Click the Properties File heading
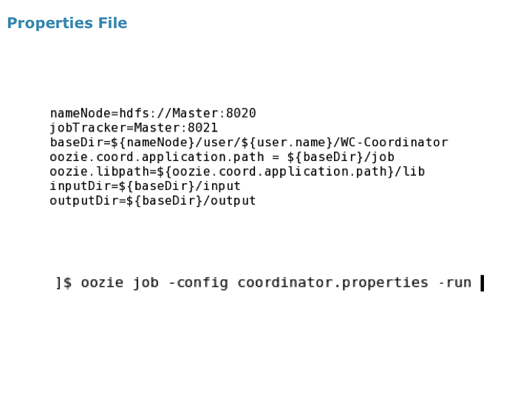Image resolution: width=532 pixels, height=399 pixels. pos(67,24)
